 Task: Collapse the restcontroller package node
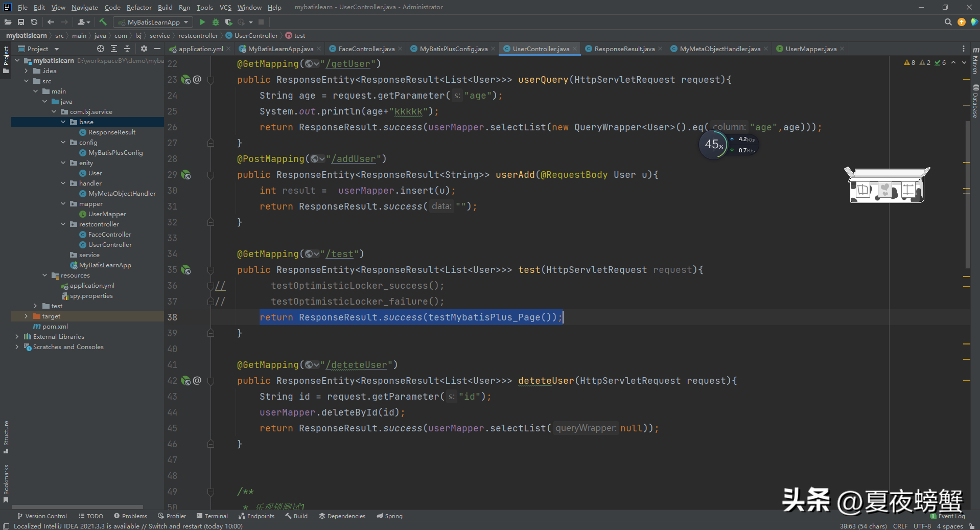click(x=63, y=224)
